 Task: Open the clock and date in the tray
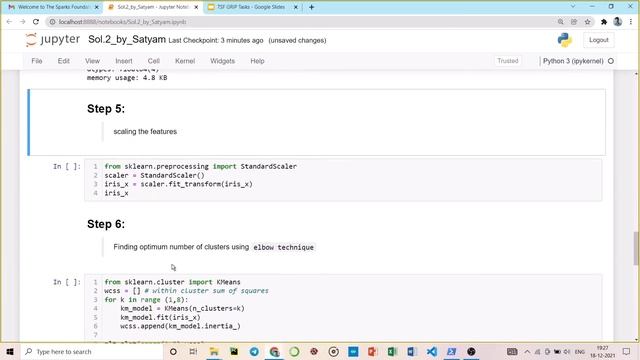[602, 351]
